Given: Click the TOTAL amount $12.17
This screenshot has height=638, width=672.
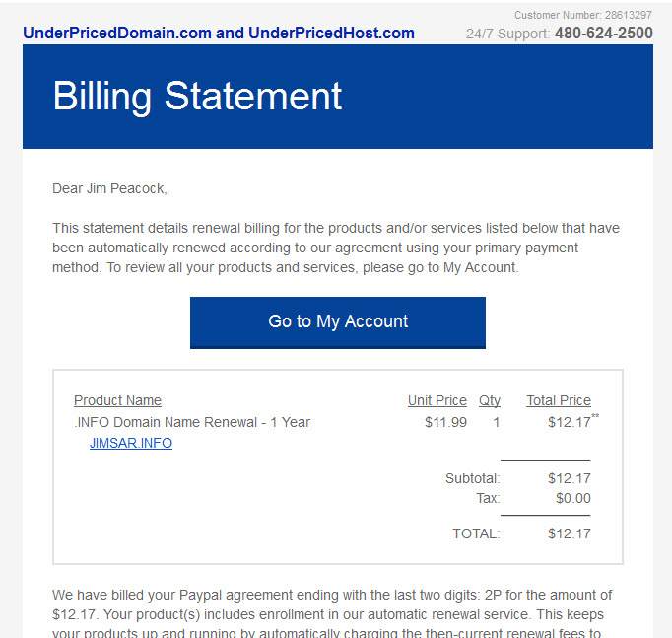Looking at the screenshot, I should point(570,533).
